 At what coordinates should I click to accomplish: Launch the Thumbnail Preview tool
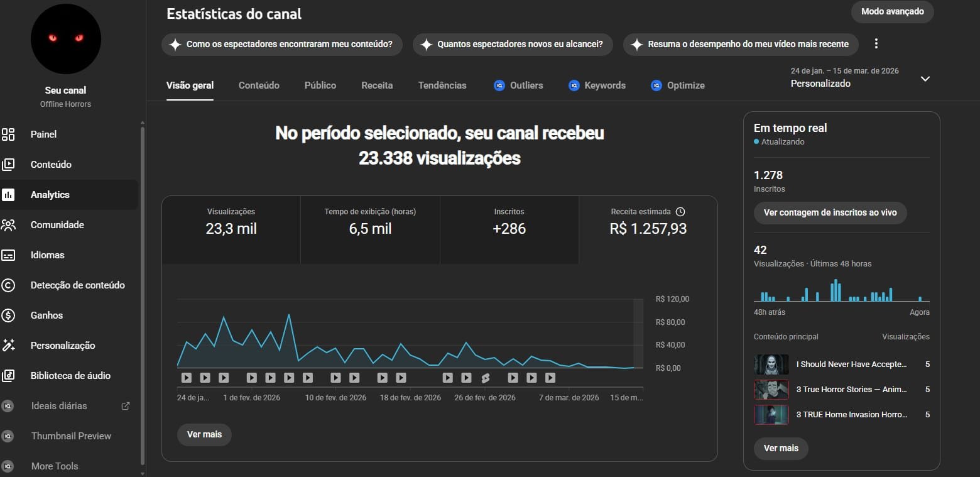71,436
